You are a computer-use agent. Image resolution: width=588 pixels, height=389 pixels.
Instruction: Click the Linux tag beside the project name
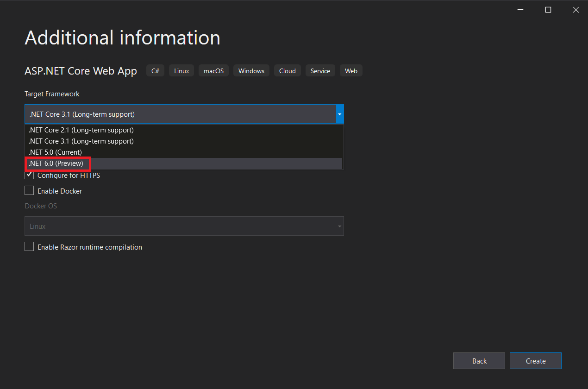pos(181,71)
